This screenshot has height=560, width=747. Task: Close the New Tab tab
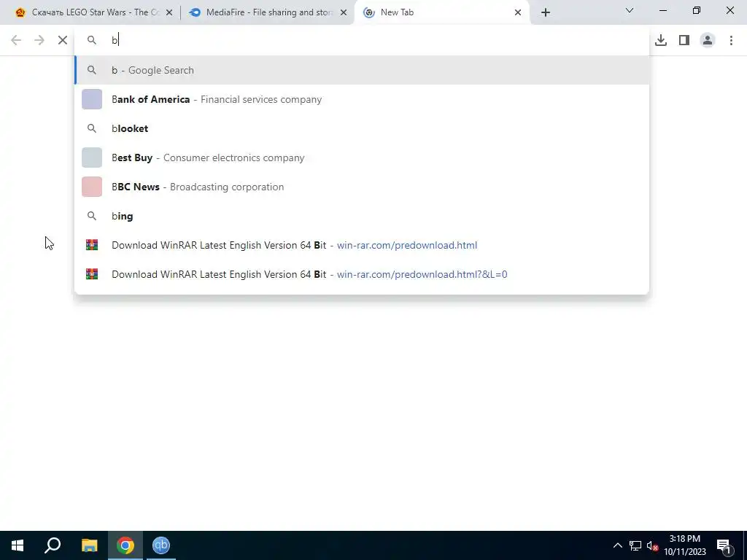click(518, 13)
